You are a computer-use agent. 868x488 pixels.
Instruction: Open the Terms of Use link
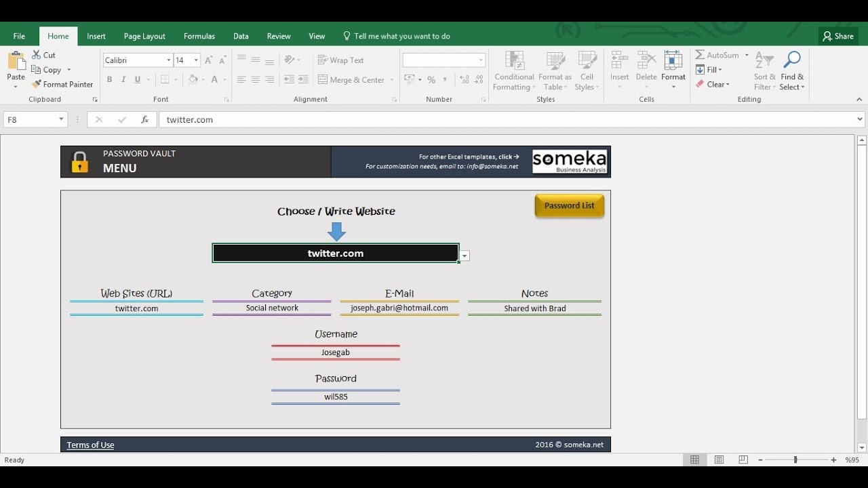[90, 445]
